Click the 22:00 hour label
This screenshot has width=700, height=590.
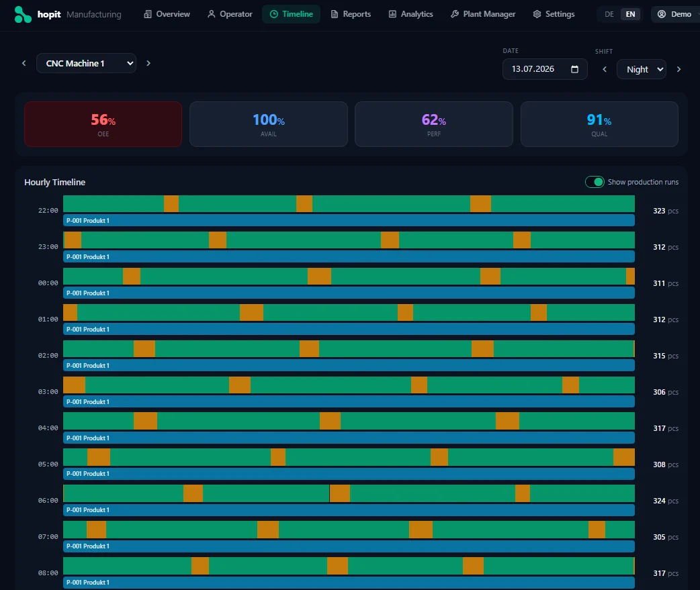tap(48, 211)
